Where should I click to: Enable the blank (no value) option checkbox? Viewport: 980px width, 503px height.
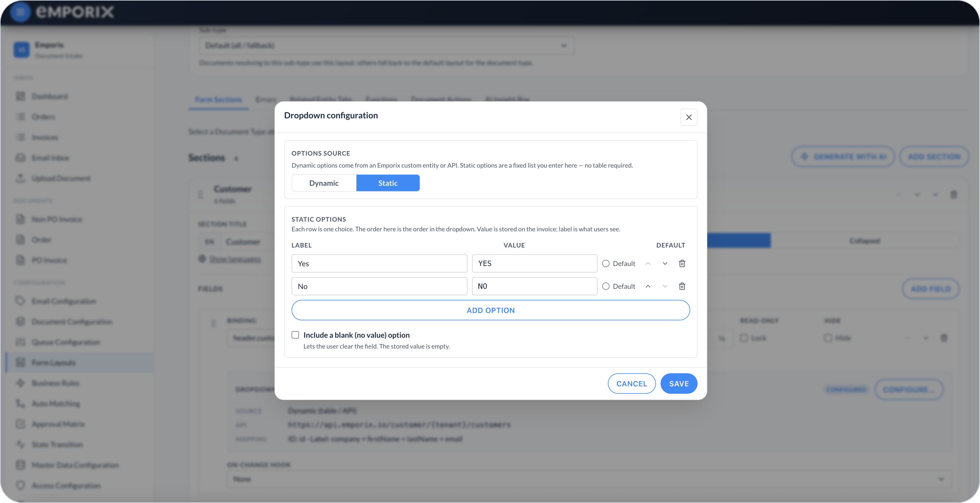tap(295, 335)
